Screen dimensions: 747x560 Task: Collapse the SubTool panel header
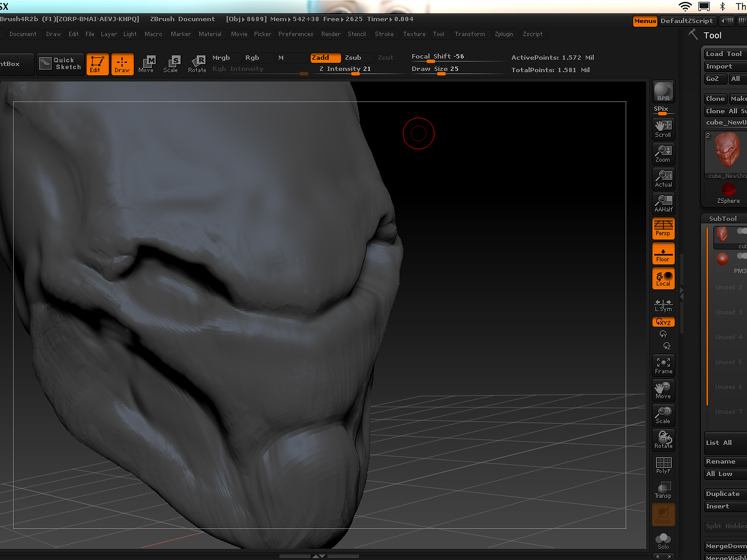coord(725,218)
